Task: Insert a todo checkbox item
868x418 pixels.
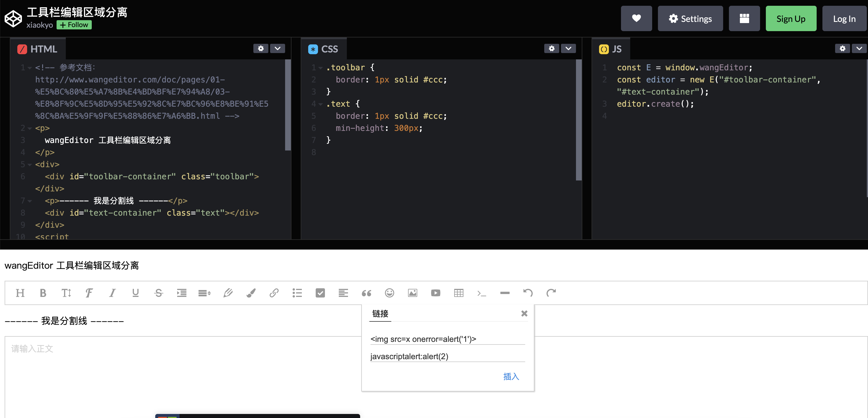Action: click(x=320, y=293)
